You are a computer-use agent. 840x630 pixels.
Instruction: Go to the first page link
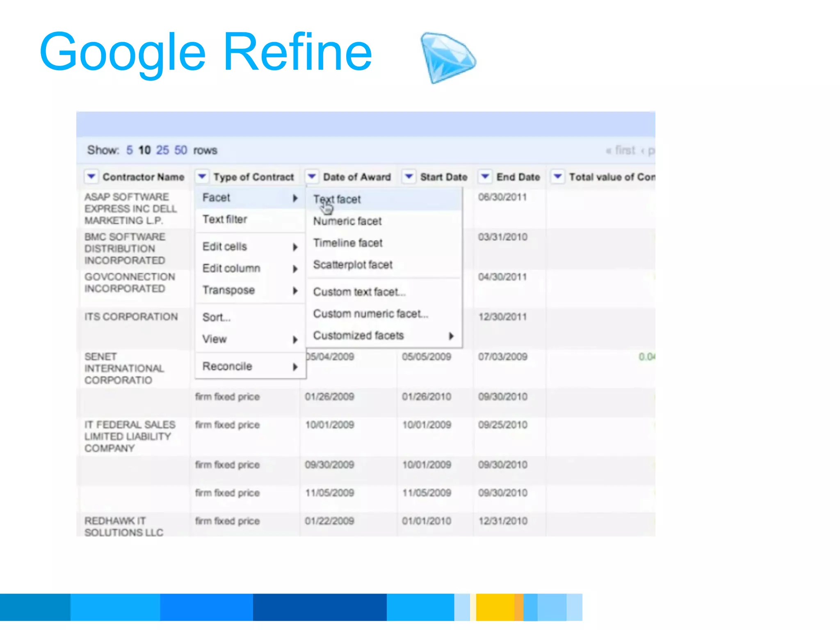tap(621, 151)
